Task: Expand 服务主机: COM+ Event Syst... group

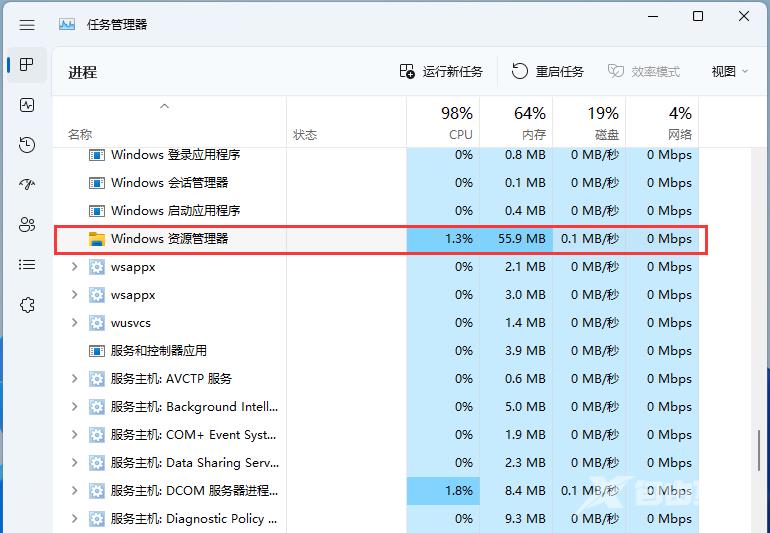Action: click(x=75, y=435)
